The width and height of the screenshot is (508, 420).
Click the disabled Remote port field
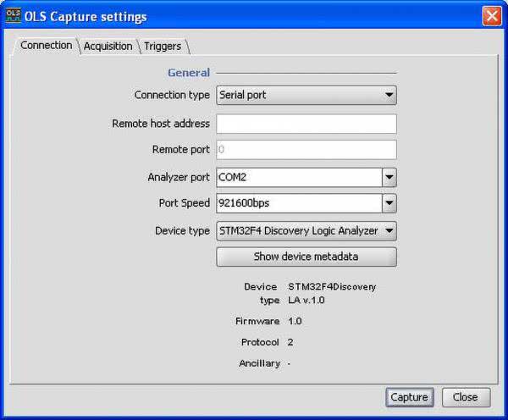click(306, 150)
